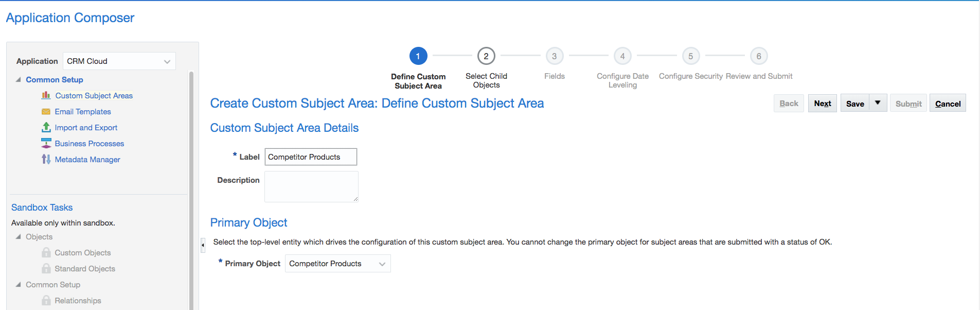Collapse the Common Setup tree section

(19, 80)
